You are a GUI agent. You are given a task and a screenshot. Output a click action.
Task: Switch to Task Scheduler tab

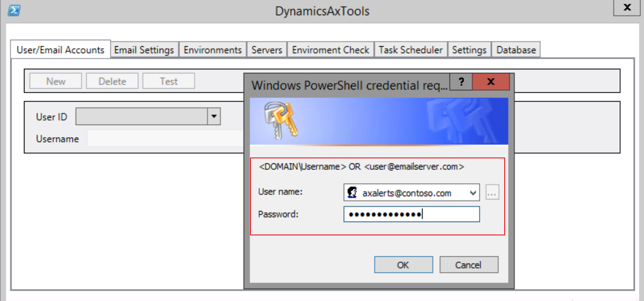pos(411,49)
